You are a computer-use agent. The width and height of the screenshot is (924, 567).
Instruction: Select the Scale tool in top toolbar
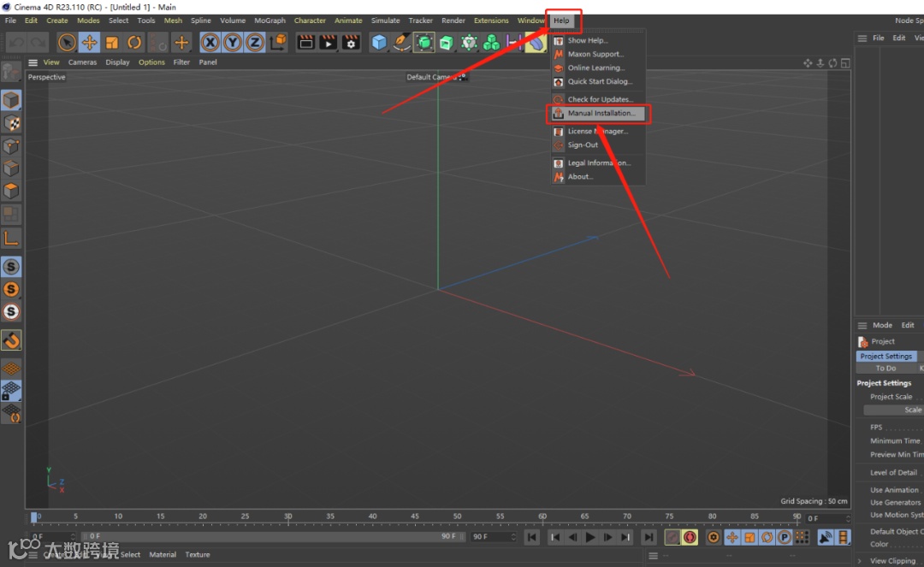(x=112, y=43)
